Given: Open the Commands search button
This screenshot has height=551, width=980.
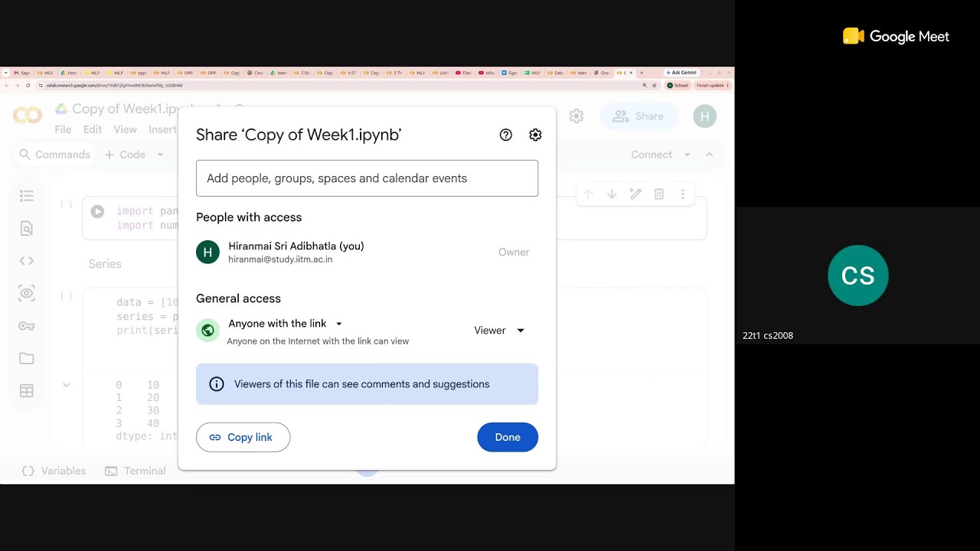Looking at the screenshot, I should (54, 155).
